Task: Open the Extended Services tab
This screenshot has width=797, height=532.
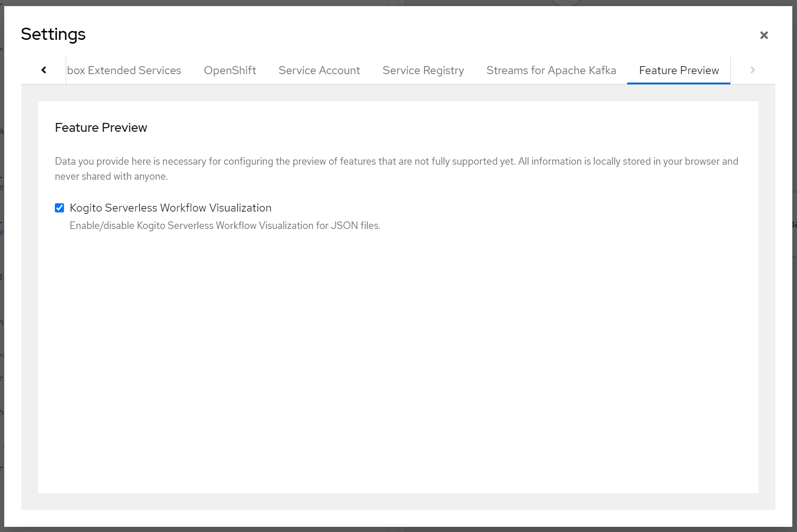Action: coord(124,70)
